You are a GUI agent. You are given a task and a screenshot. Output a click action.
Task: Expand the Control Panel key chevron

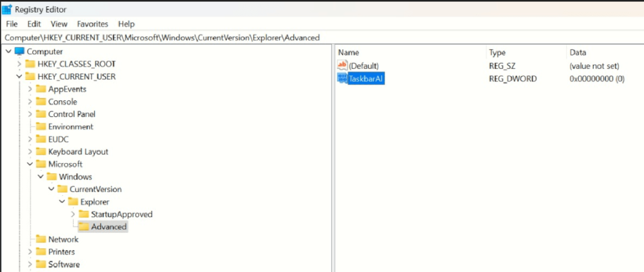pos(30,114)
